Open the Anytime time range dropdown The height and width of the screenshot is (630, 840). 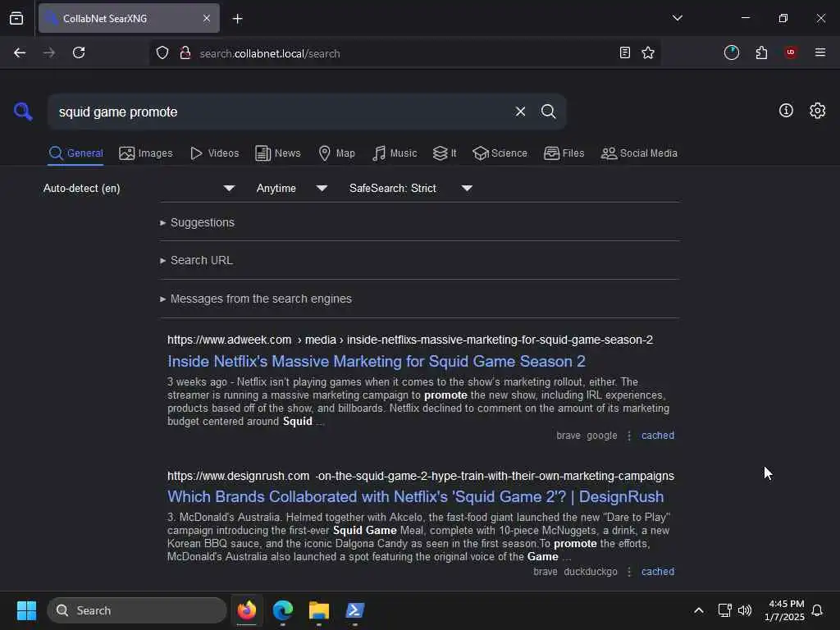click(x=291, y=188)
